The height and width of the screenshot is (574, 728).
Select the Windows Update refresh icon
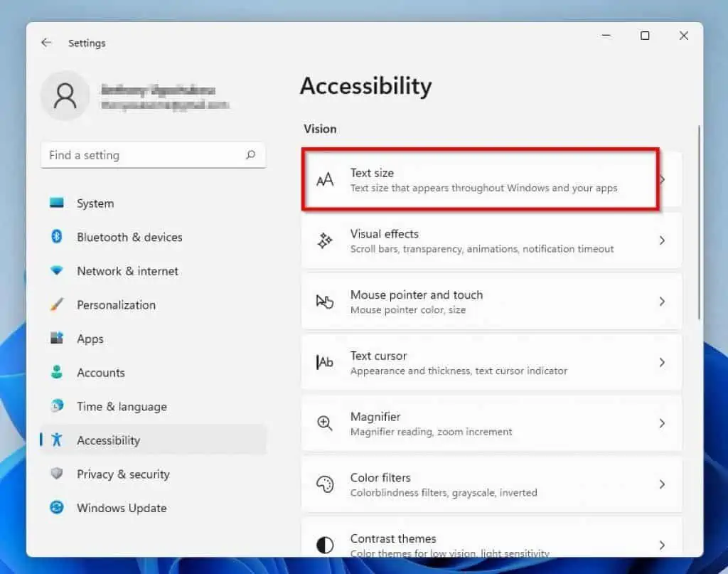tap(57, 507)
